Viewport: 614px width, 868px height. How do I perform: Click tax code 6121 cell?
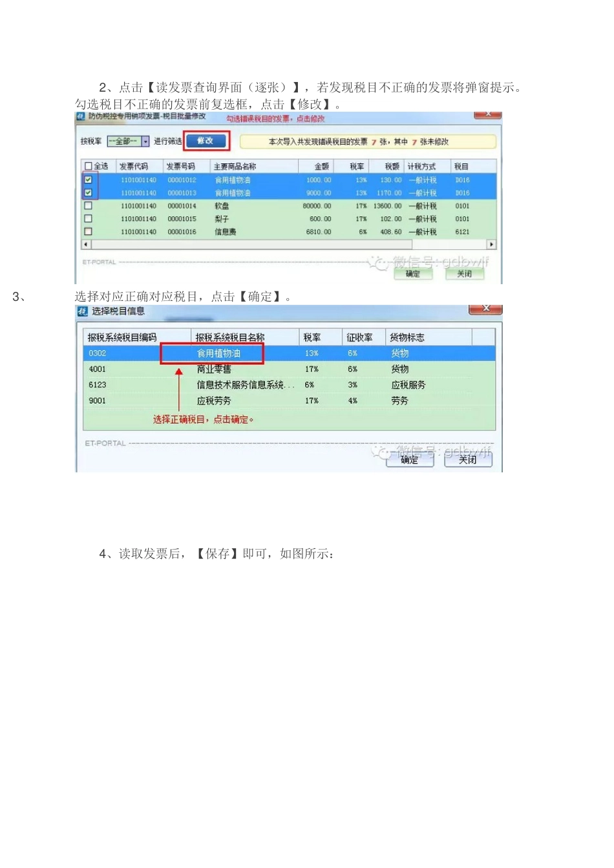tap(462, 232)
